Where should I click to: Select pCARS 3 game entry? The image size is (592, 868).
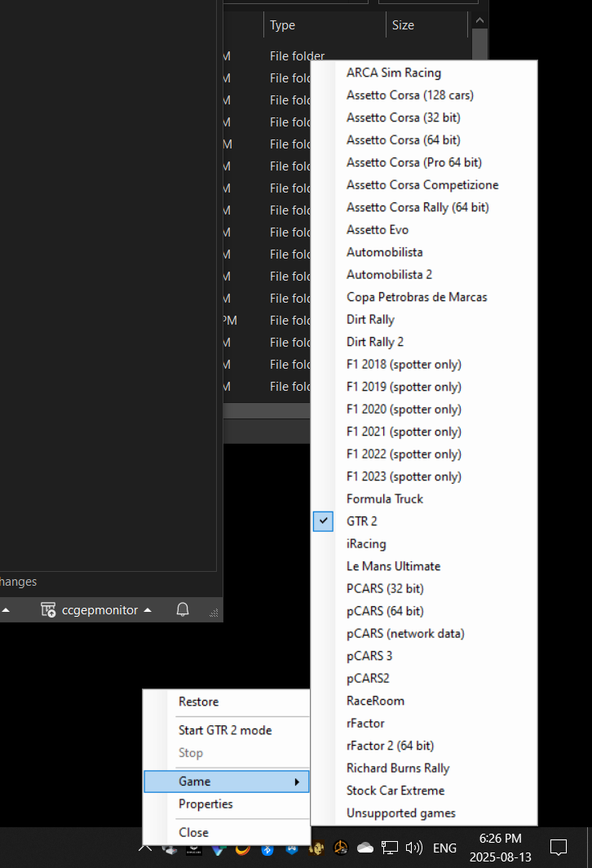coord(424,656)
